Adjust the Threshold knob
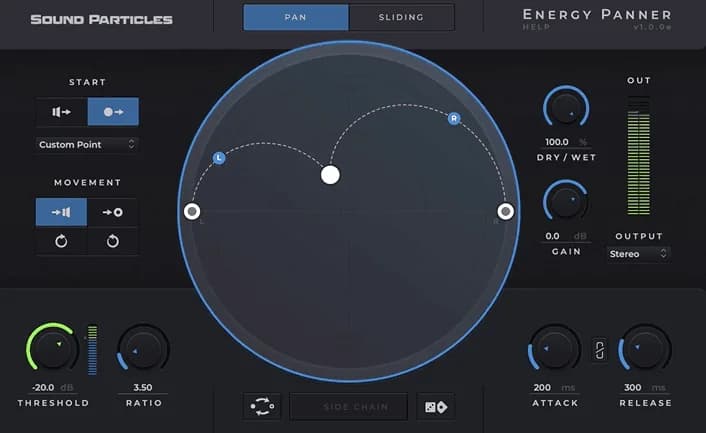 point(53,348)
